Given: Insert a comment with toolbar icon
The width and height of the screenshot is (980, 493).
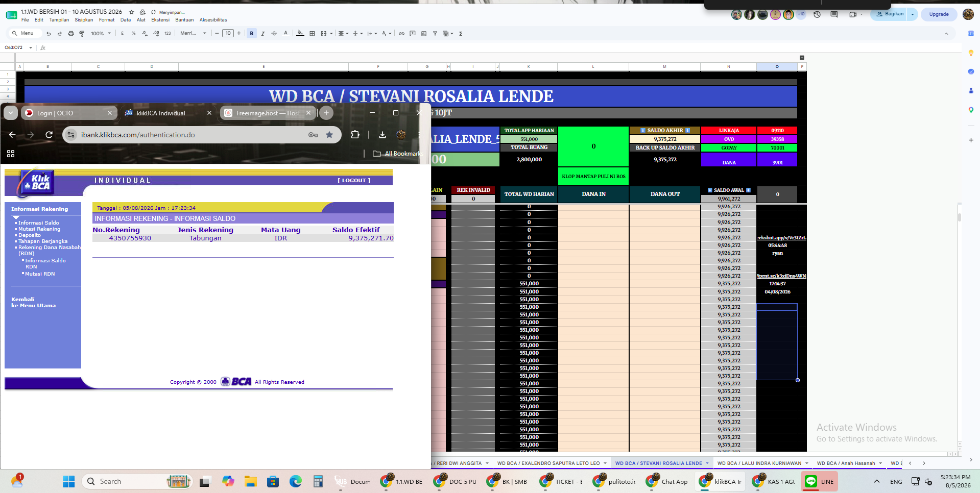Looking at the screenshot, I should (413, 34).
